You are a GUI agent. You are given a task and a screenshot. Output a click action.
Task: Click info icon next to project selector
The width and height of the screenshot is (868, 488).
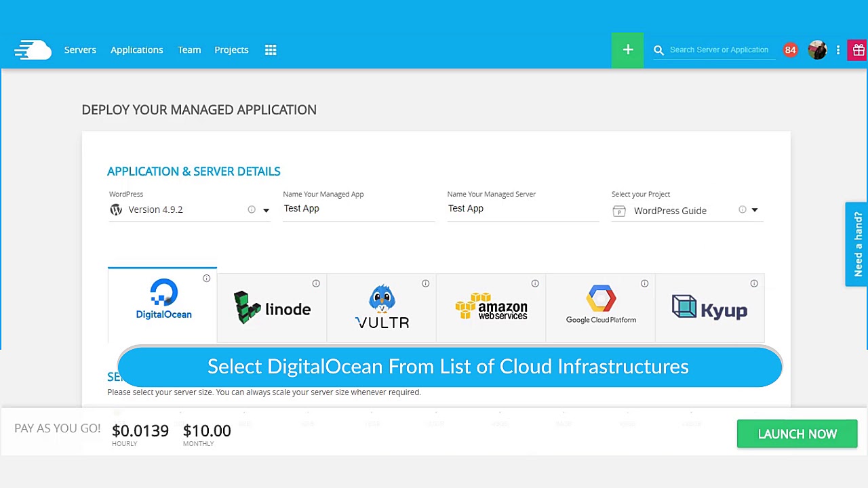[x=743, y=210]
